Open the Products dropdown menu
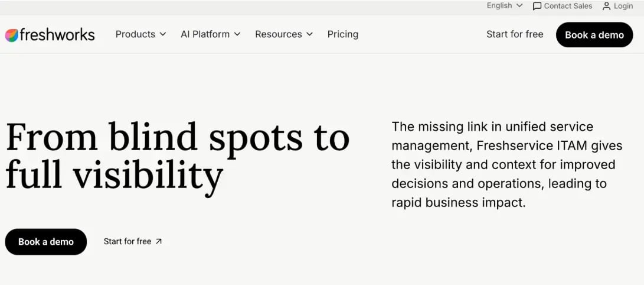Viewport: 644px width, 285px height. 140,34
